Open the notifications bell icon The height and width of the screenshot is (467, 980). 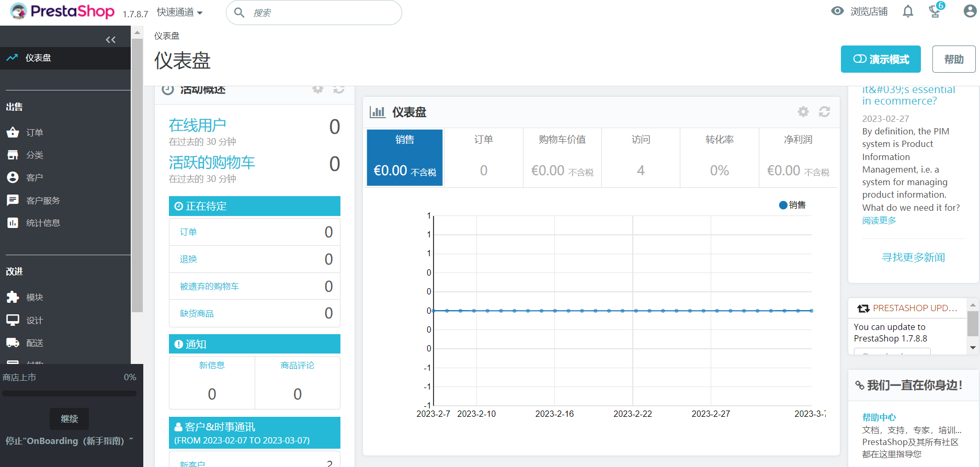click(x=908, y=12)
